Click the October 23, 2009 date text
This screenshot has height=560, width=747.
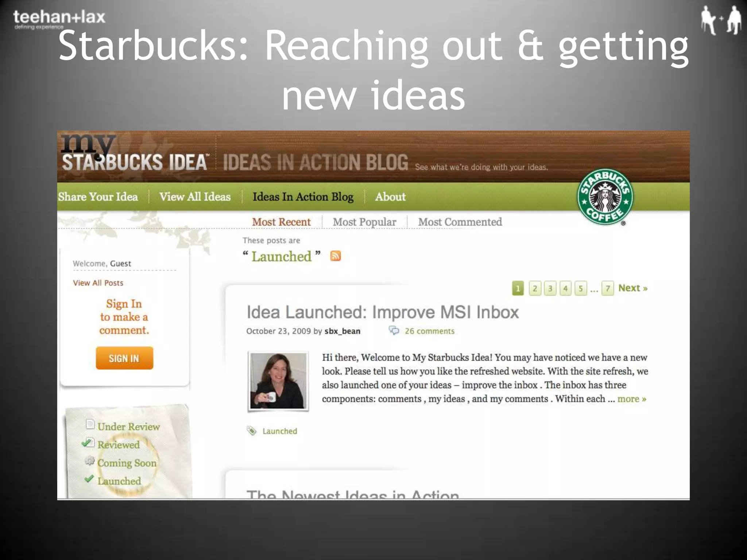pyautogui.click(x=278, y=331)
